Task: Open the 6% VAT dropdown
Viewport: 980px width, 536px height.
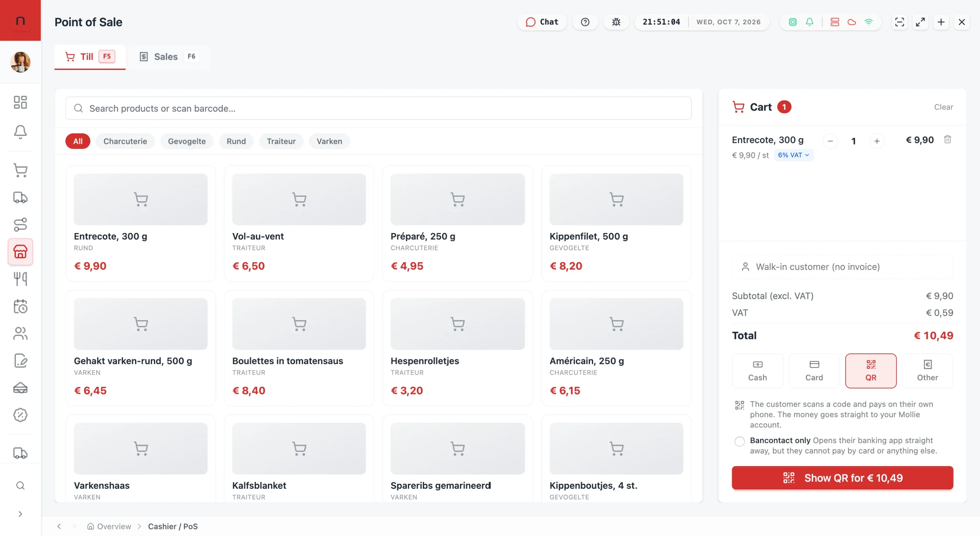Action: click(794, 155)
